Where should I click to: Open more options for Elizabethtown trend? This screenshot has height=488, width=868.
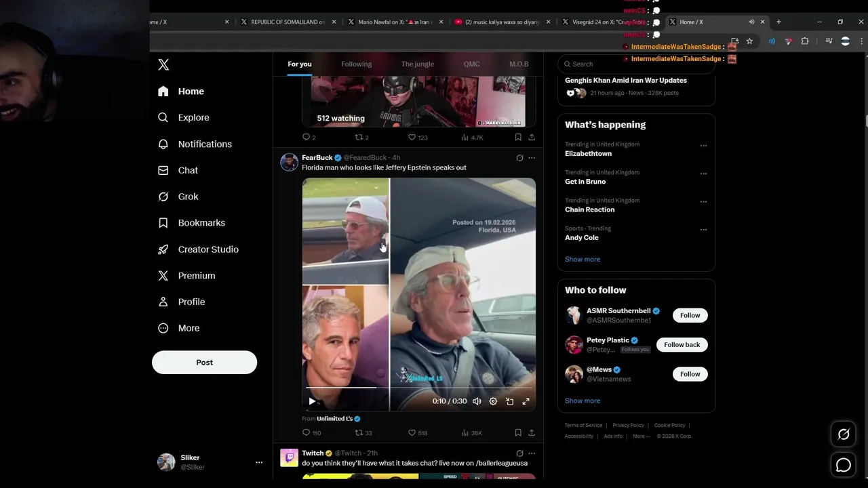(703, 146)
